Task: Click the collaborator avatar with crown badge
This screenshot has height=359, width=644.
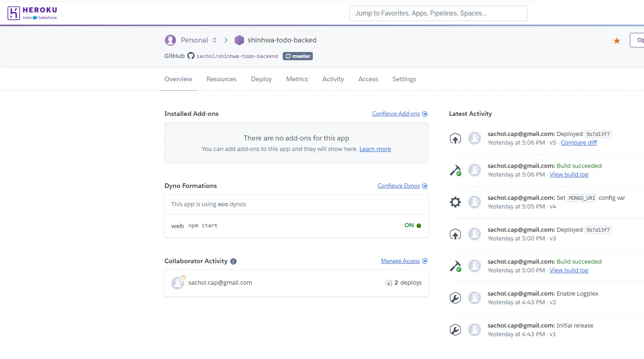Action: (x=178, y=283)
